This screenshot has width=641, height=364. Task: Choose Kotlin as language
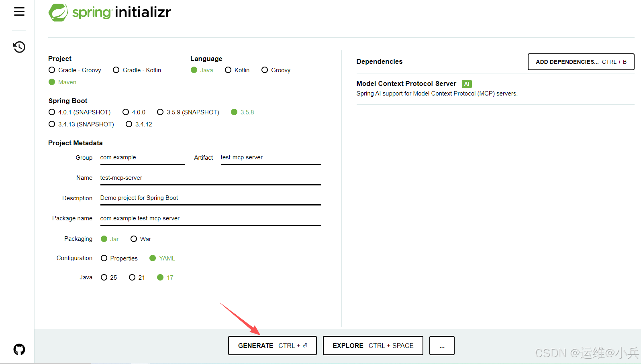point(237,70)
